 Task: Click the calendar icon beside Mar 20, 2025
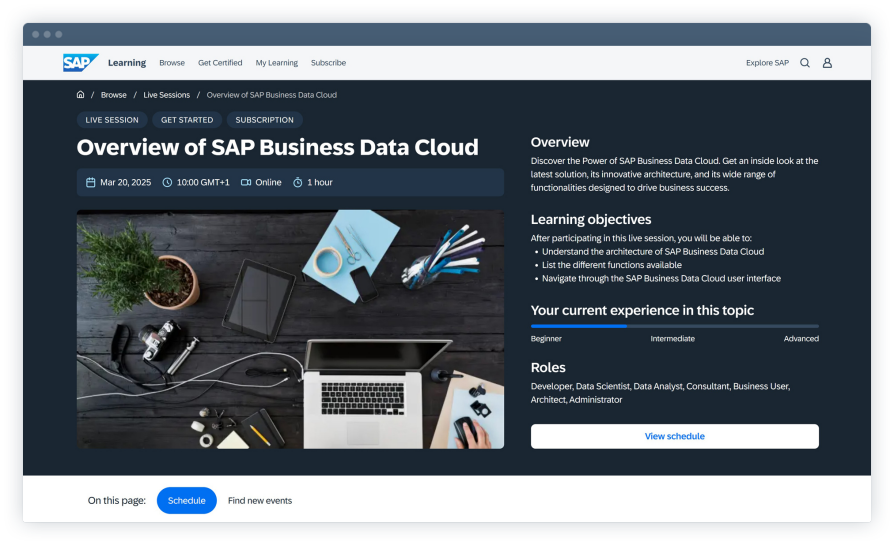91,183
